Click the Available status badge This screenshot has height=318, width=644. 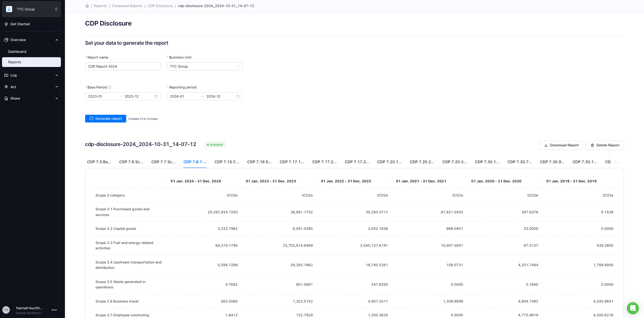click(215, 145)
